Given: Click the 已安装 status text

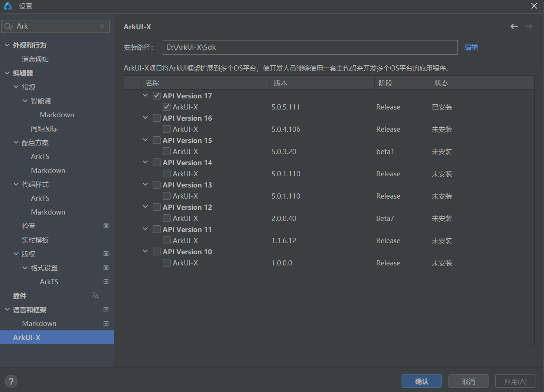Looking at the screenshot, I should coord(442,107).
